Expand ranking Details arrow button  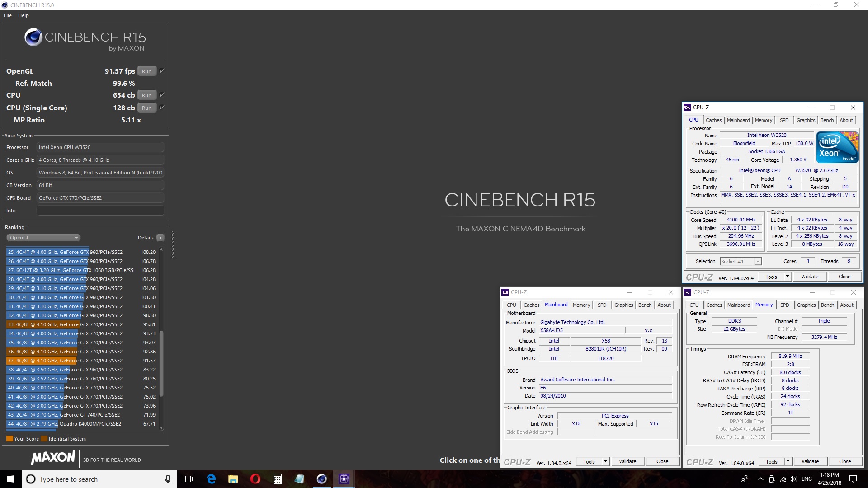[160, 238]
